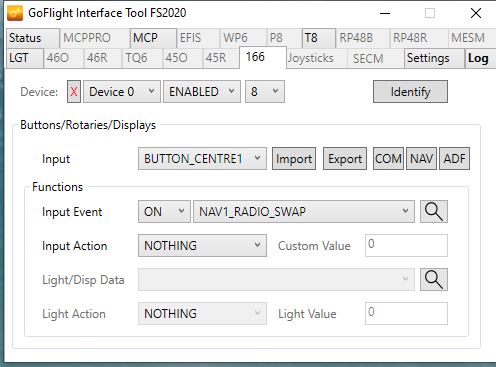Switch to the Settings tab
This screenshot has width=496, height=367.
click(x=434, y=58)
